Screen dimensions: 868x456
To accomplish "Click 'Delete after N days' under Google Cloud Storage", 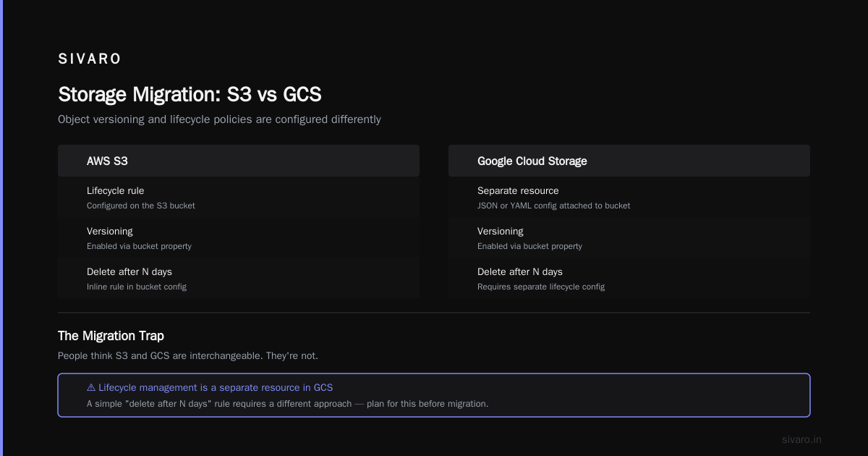I will click(520, 272).
